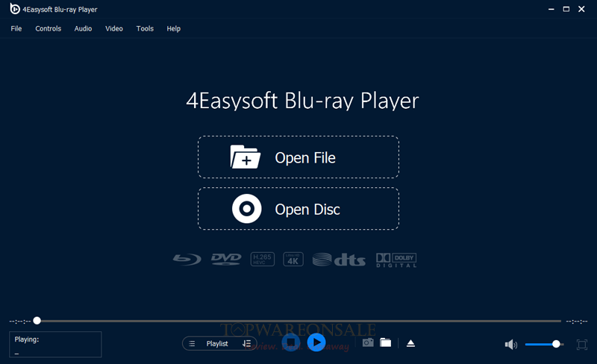Close the player window
The height and width of the screenshot is (364, 597).
coord(581,9)
